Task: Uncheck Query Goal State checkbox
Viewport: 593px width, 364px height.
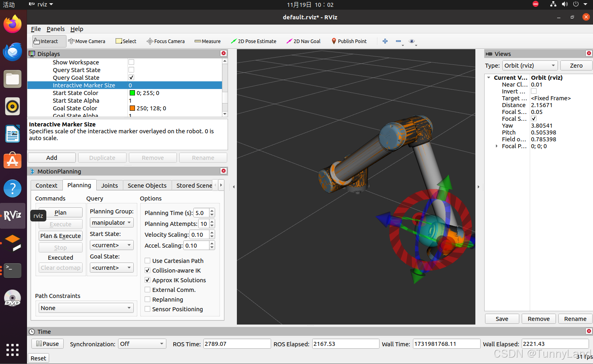Action: pyautogui.click(x=131, y=77)
